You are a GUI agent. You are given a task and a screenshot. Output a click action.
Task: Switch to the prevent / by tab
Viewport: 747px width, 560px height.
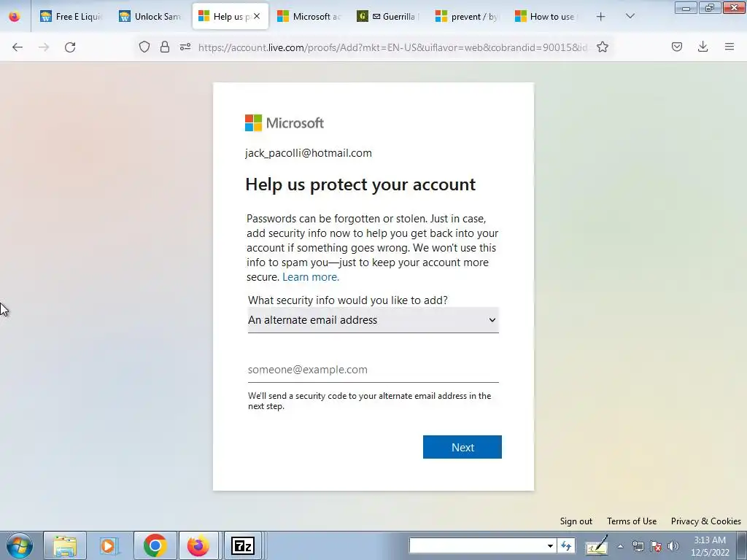pos(467,17)
